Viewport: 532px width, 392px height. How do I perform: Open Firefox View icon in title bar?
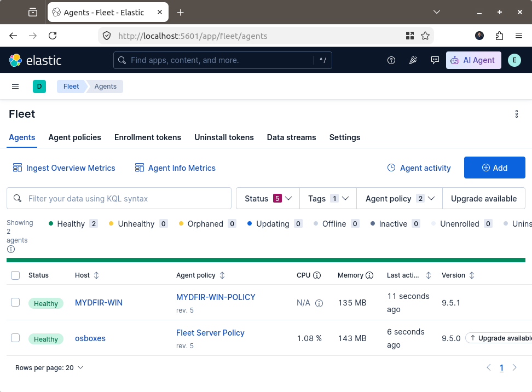coord(33,13)
